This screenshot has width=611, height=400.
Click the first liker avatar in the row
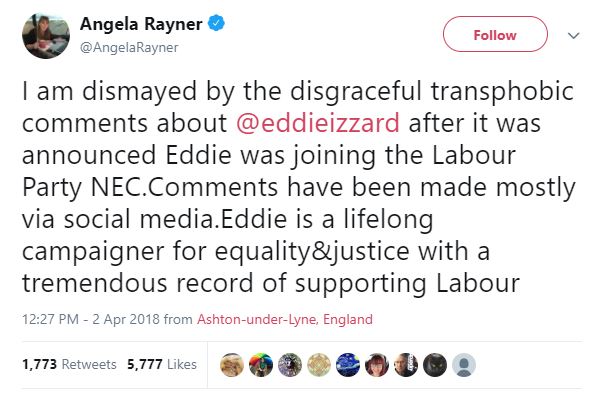[x=232, y=365]
